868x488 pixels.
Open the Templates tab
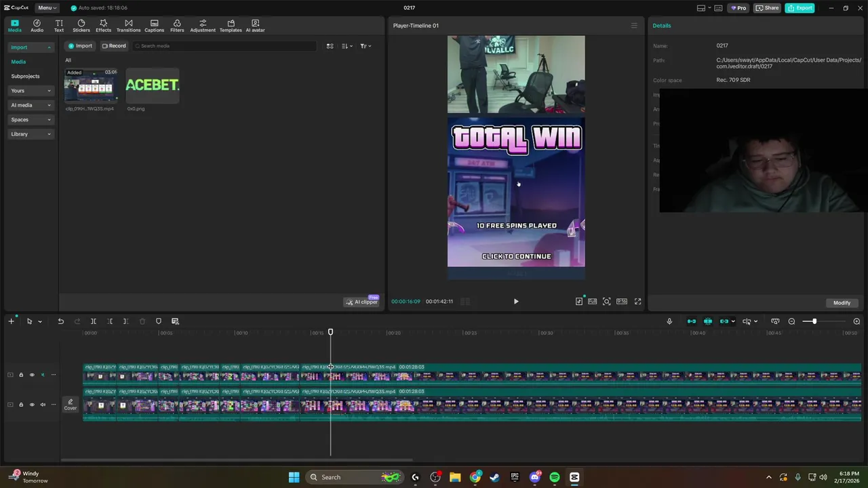231,26
